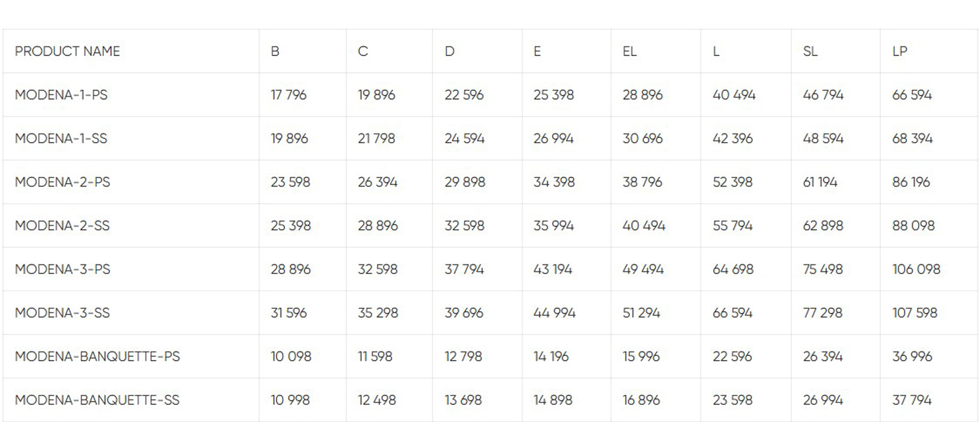The image size is (980, 422).
Task: Select MODENA-3-SS product name
Action: [62, 313]
